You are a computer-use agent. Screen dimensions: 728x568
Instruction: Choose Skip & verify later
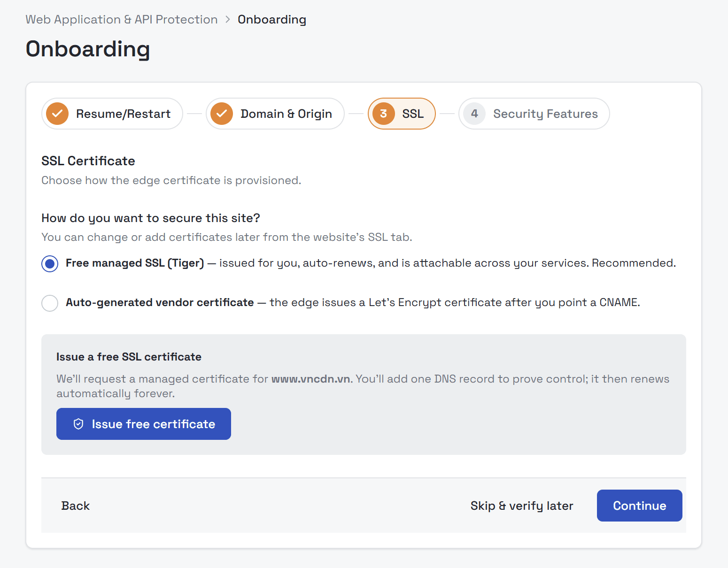[x=522, y=506]
